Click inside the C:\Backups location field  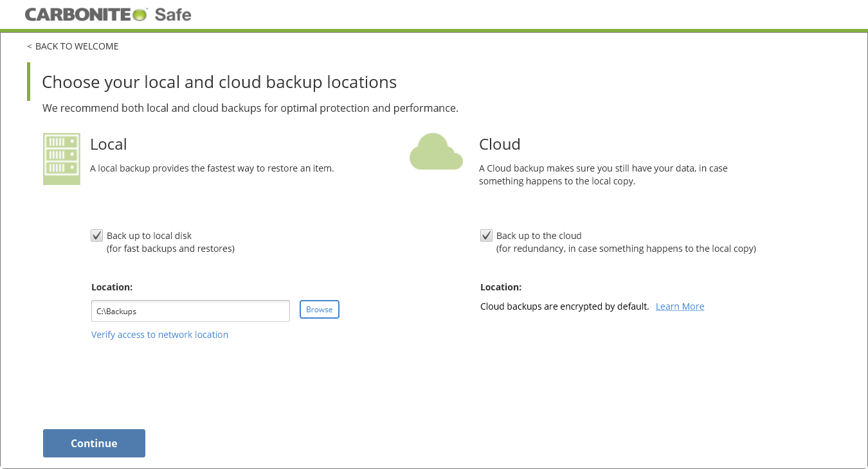pyautogui.click(x=190, y=311)
